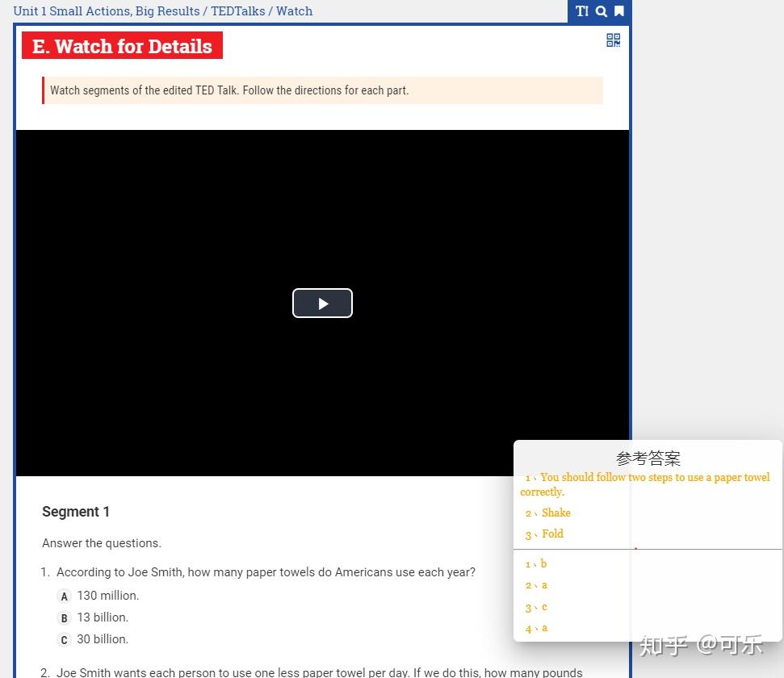Click the answer line 1、b
The width and height of the screenshot is (784, 678).
(x=535, y=563)
